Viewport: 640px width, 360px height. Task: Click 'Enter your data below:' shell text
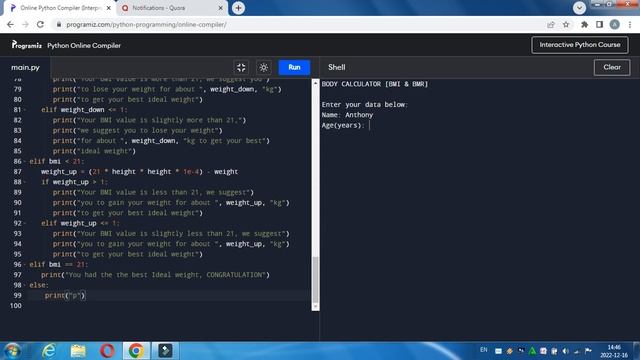(x=364, y=105)
